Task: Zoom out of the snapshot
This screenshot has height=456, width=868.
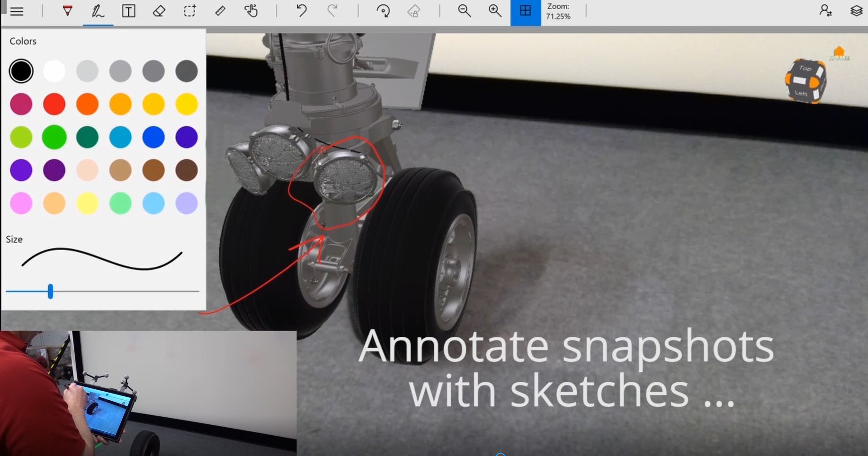Action: 465,11
